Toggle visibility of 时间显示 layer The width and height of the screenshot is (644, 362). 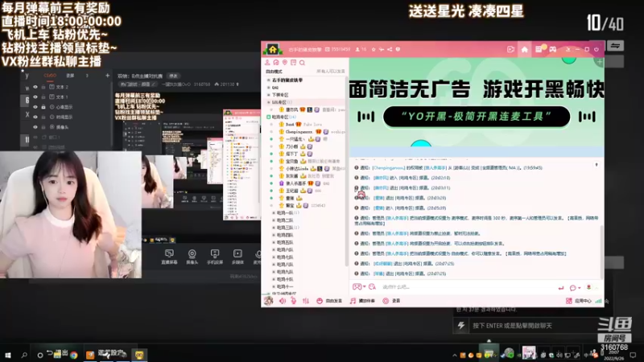pos(35,117)
